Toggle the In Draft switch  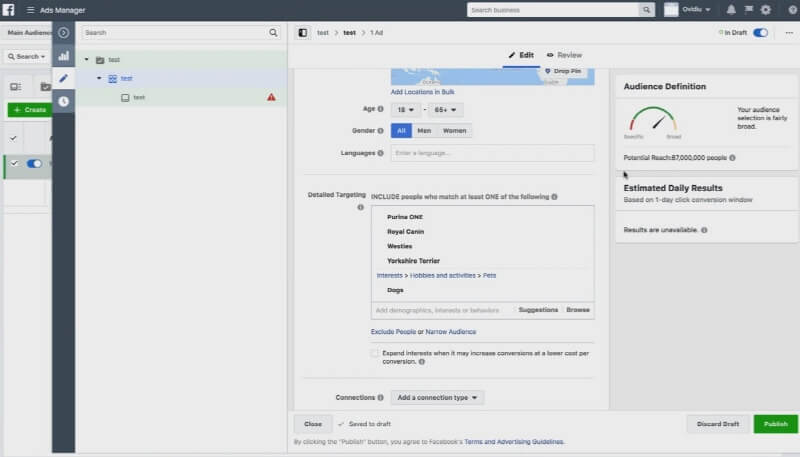[760, 33]
